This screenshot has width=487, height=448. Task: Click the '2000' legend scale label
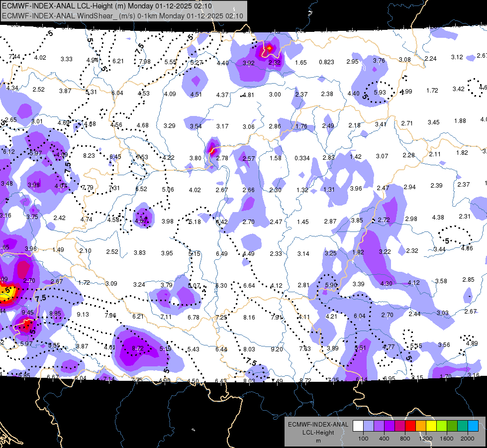(468, 439)
